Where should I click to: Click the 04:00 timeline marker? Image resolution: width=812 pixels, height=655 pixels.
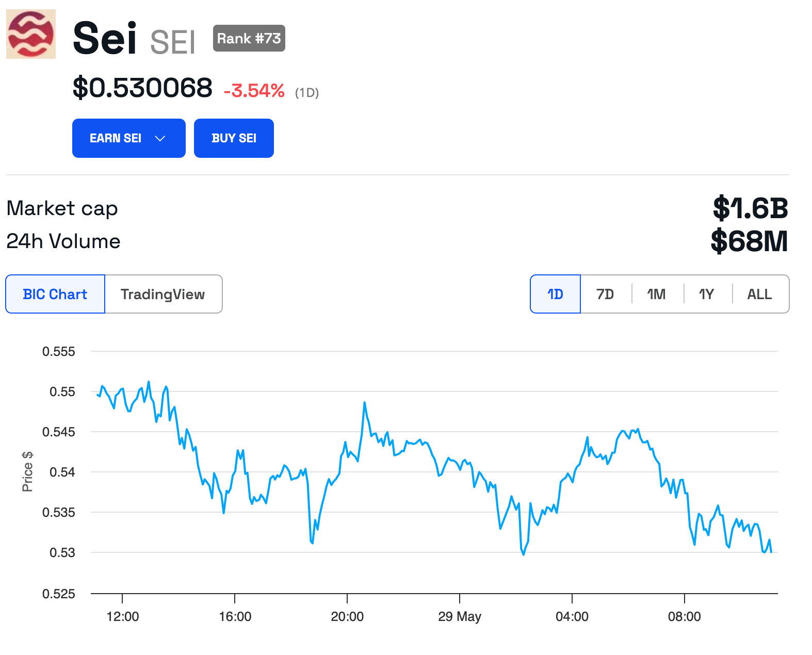point(572,616)
